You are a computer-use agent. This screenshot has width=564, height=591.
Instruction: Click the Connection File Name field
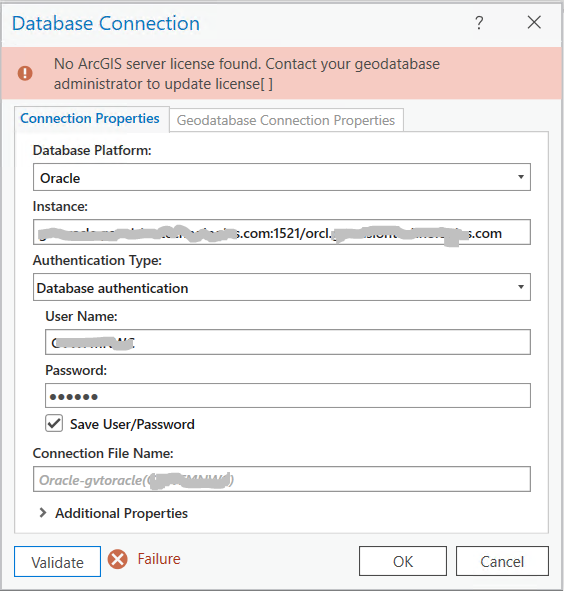[282, 479]
